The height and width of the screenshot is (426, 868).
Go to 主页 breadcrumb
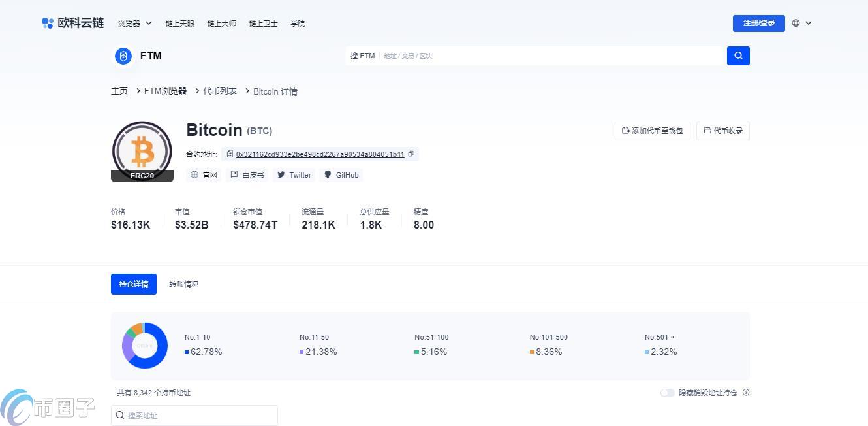point(119,91)
